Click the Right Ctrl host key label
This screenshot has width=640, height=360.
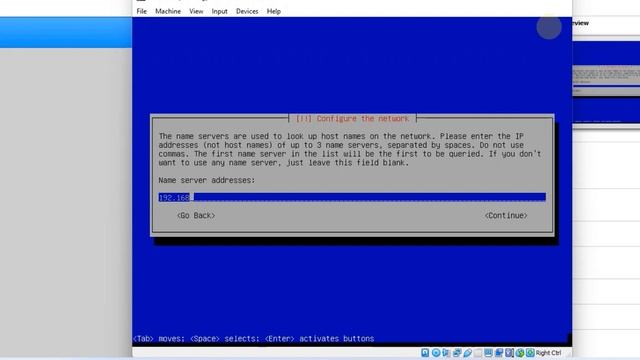pyautogui.click(x=548, y=353)
